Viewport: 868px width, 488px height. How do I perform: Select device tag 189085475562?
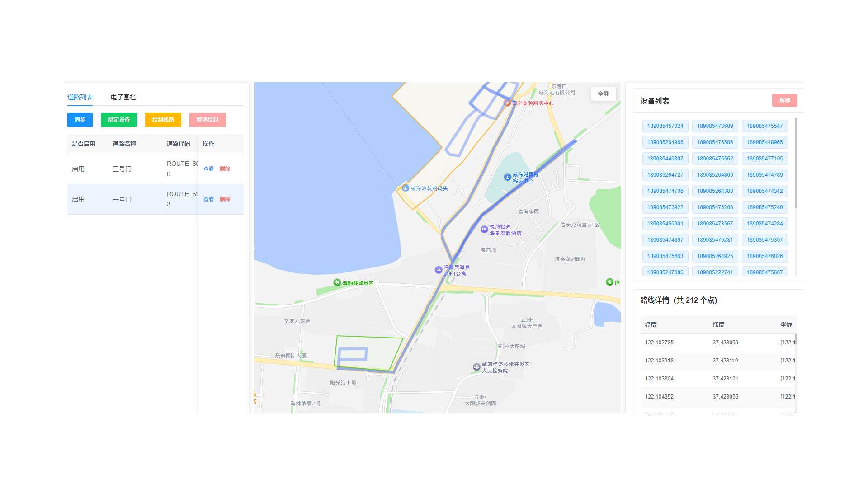[715, 159]
